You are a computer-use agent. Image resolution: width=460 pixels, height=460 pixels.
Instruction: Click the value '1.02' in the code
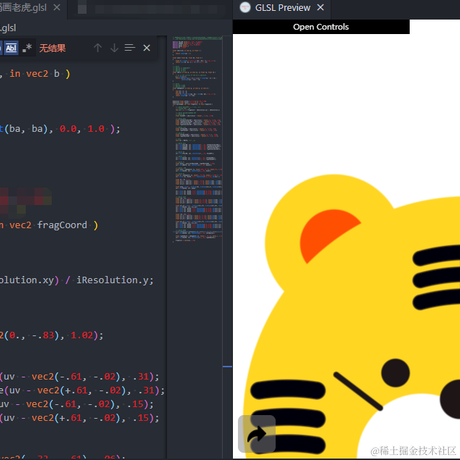82,335
